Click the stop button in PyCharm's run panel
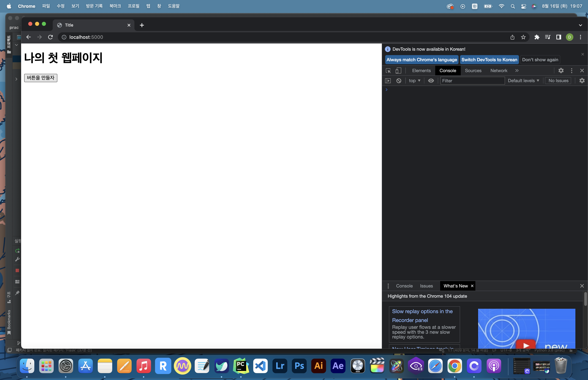Screen dimensions: 588x380 pos(17,270)
